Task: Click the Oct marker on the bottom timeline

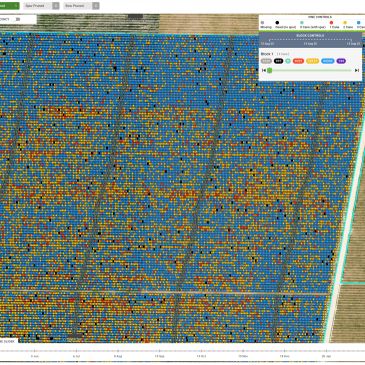Action: click(x=201, y=356)
